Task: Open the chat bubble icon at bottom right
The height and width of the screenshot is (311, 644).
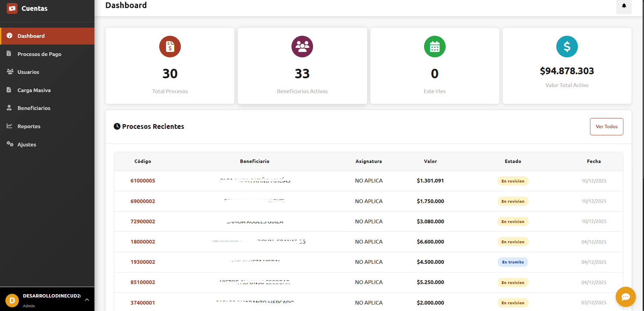Action: click(x=626, y=297)
